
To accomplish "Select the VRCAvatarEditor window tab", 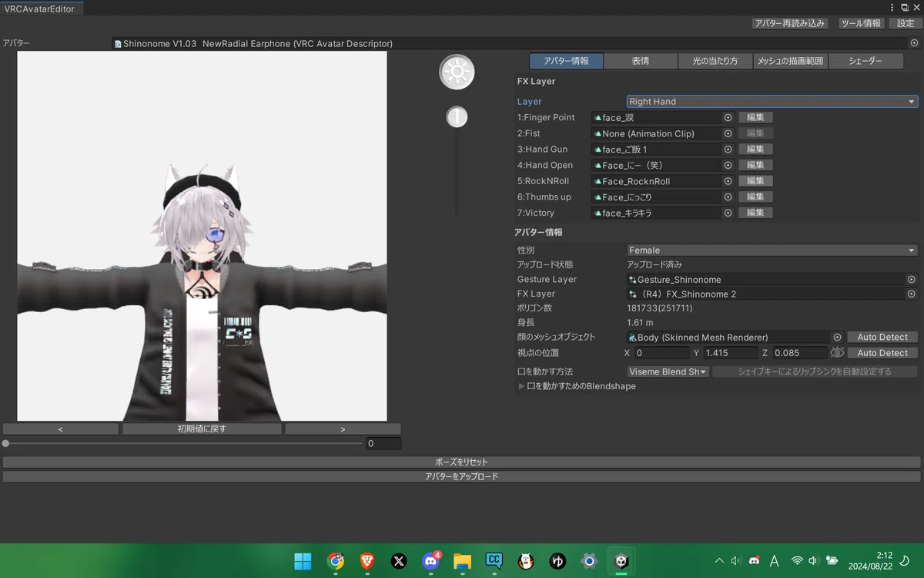I will pyautogui.click(x=40, y=8).
